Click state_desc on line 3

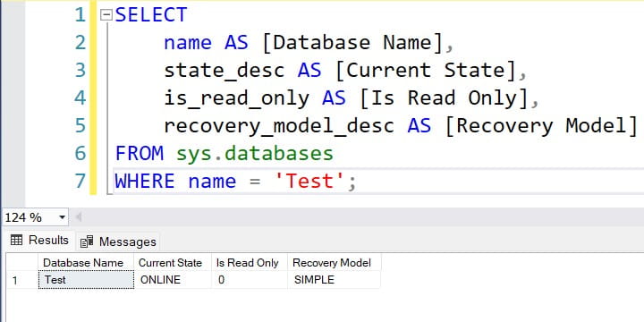(x=225, y=71)
